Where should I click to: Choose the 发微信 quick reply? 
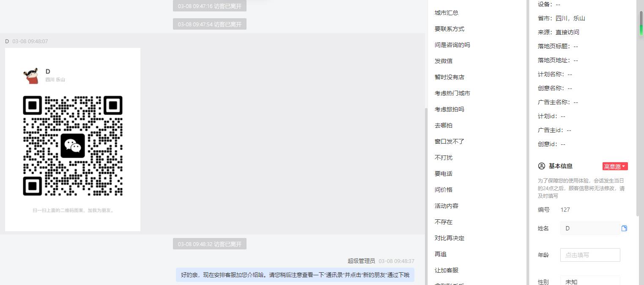[x=444, y=61]
